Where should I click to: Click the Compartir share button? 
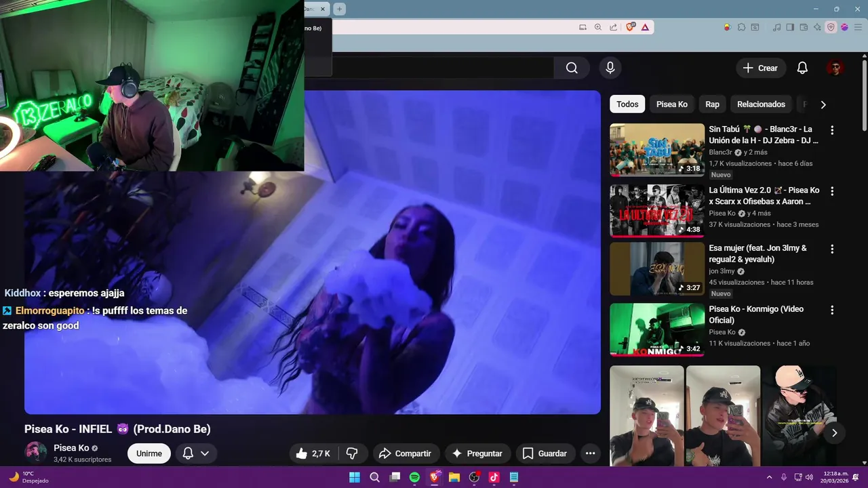click(405, 453)
